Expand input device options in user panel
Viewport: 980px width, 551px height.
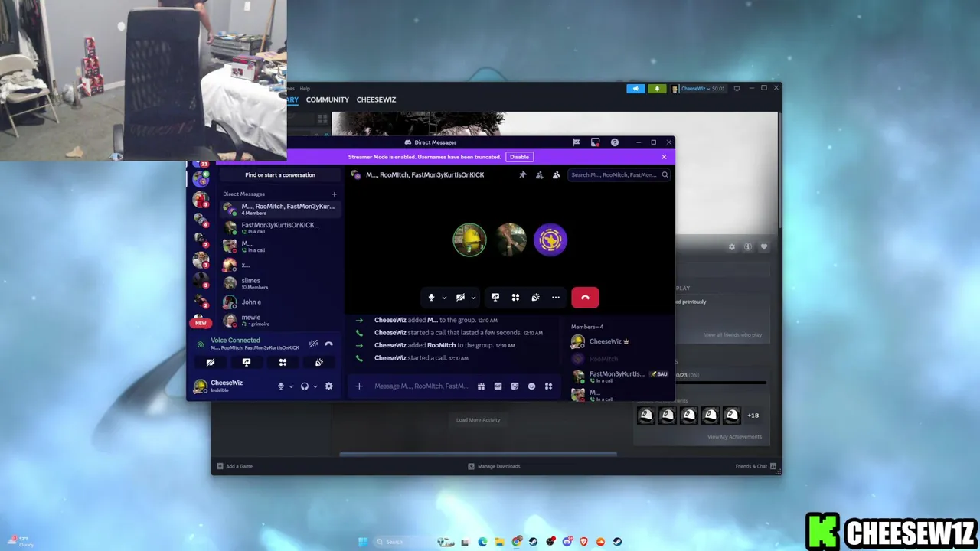(291, 386)
